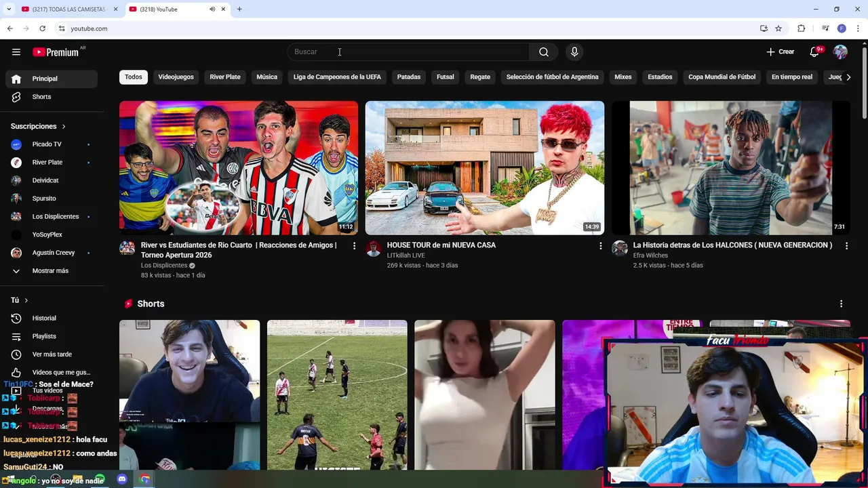Select the Todos filter chip

(134, 77)
